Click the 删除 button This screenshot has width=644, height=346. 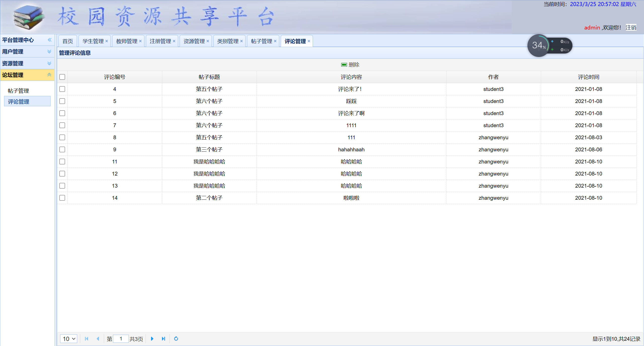click(x=350, y=65)
